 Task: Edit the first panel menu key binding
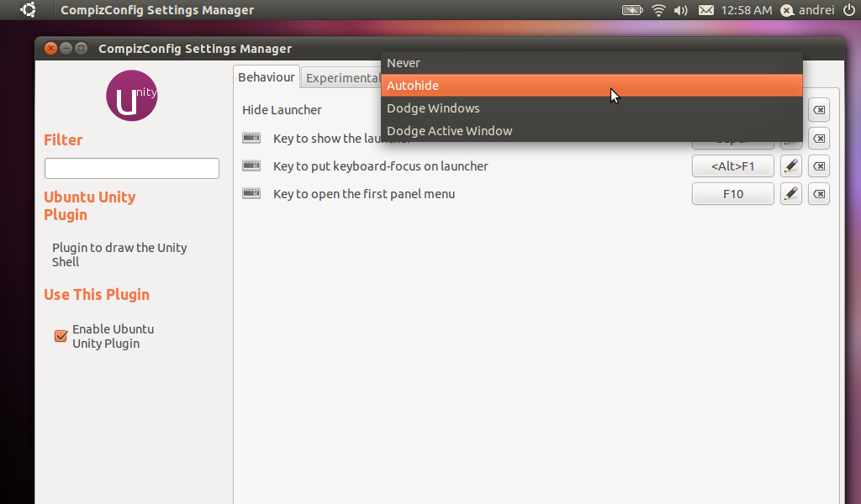(791, 194)
